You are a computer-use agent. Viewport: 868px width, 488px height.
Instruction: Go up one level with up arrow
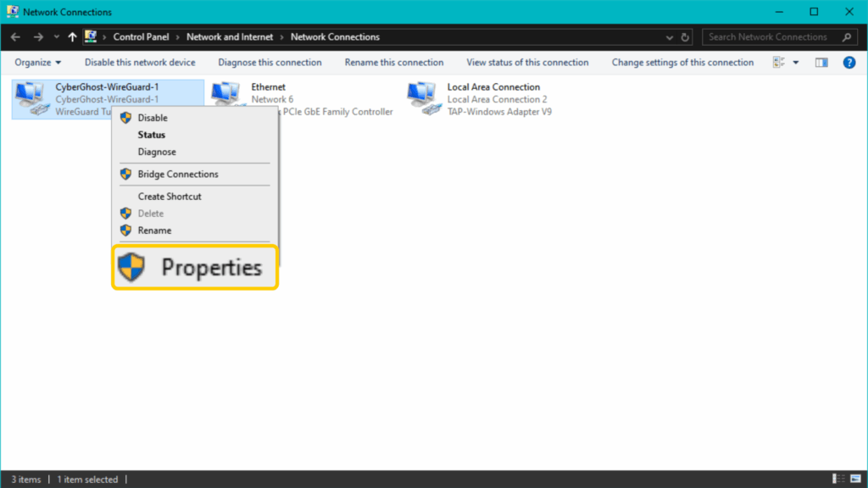click(73, 37)
